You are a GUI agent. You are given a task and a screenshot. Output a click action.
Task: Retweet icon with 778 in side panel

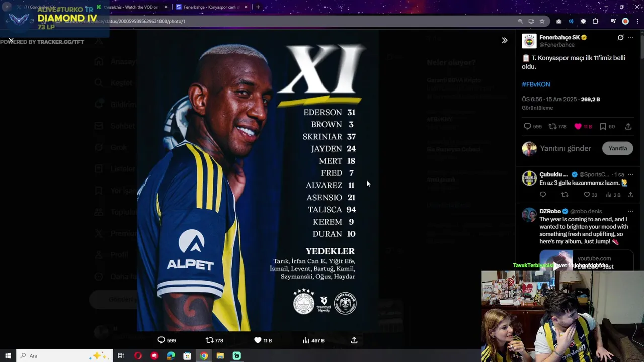[x=552, y=126]
